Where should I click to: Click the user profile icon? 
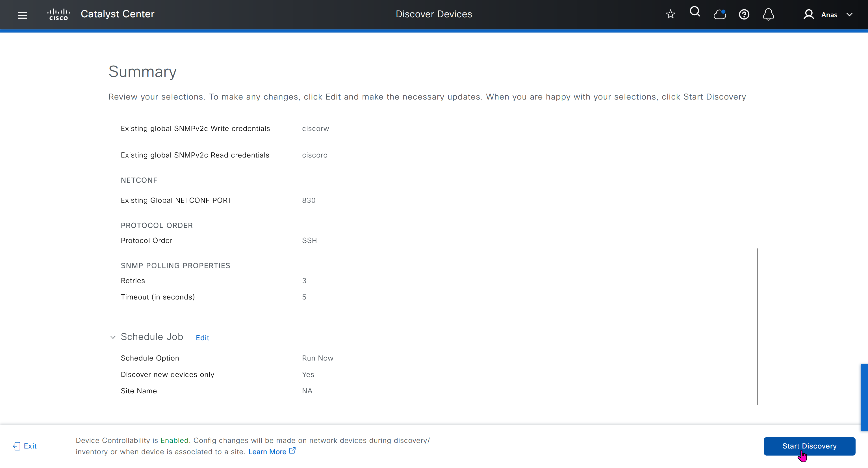click(x=808, y=14)
